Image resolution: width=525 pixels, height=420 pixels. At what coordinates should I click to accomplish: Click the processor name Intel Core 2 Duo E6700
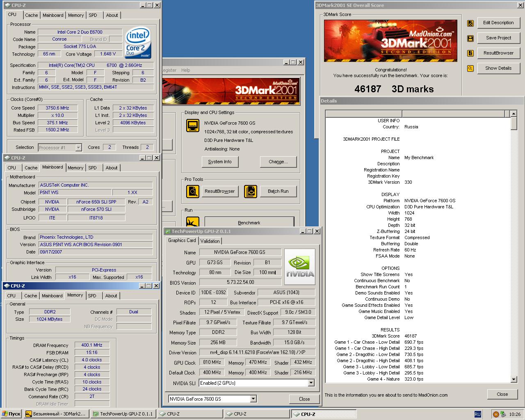[x=80, y=32]
